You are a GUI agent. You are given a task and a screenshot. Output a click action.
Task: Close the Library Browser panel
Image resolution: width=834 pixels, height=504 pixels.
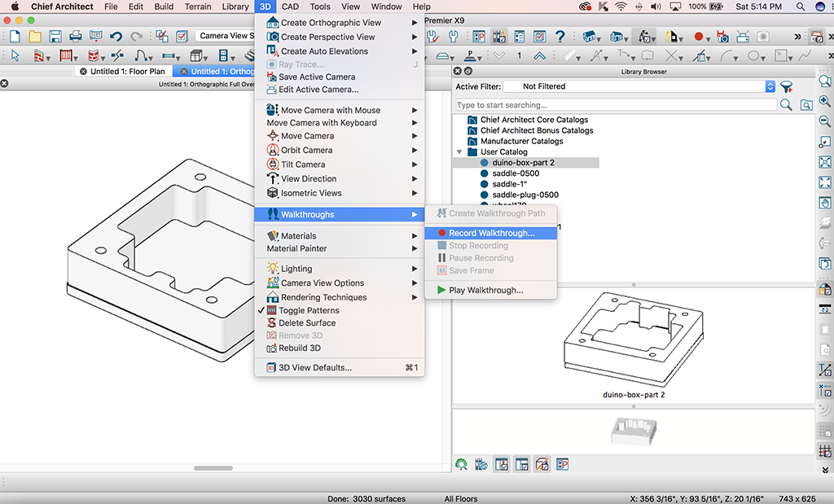(458, 71)
